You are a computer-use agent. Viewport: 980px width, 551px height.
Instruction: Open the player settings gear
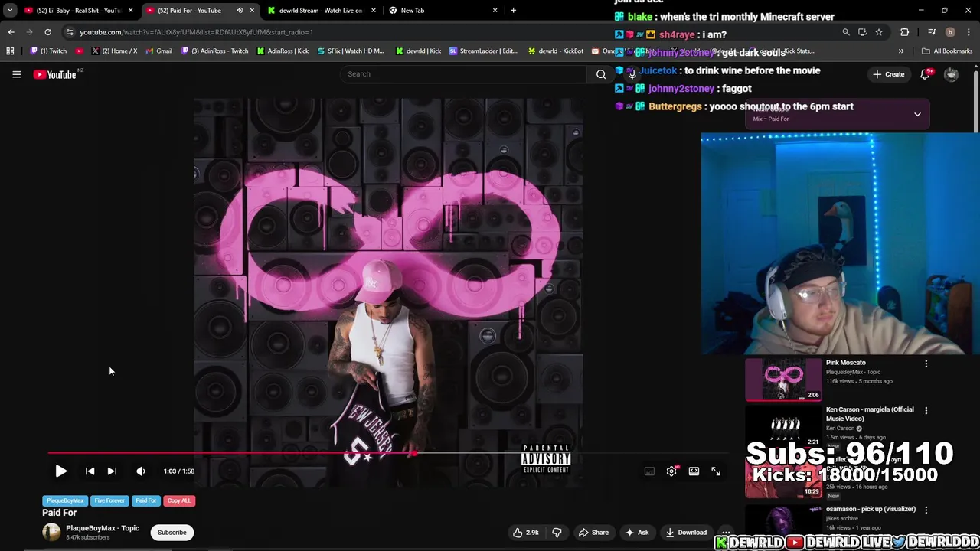point(671,471)
